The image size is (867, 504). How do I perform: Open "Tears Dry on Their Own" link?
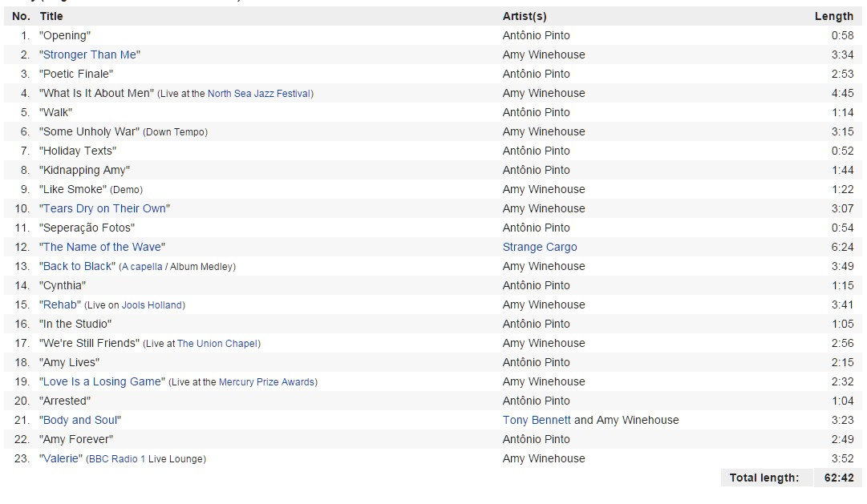click(x=104, y=208)
